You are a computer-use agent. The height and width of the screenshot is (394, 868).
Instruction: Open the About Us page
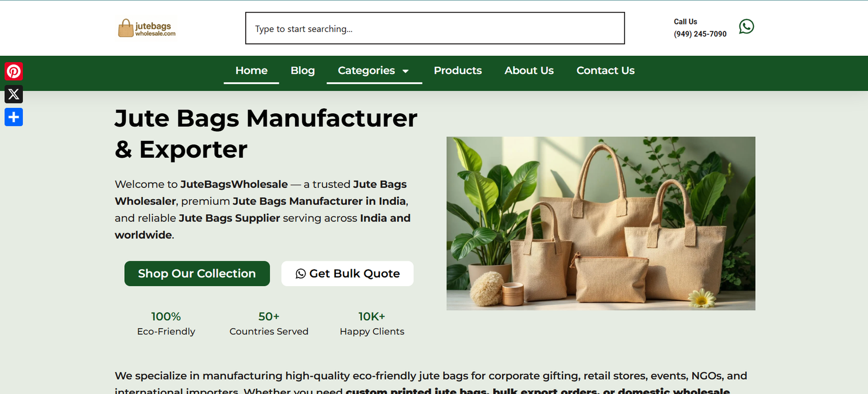[529, 70]
